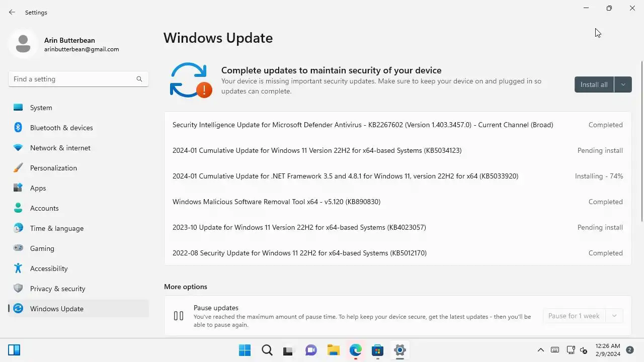Viewport: 644px width, 362px height.
Task: Click the pause icon beside Pause updates
Action: point(179,316)
